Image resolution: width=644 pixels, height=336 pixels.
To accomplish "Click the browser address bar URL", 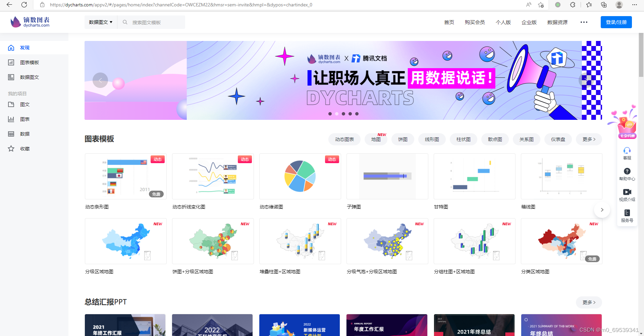I will [181, 5].
